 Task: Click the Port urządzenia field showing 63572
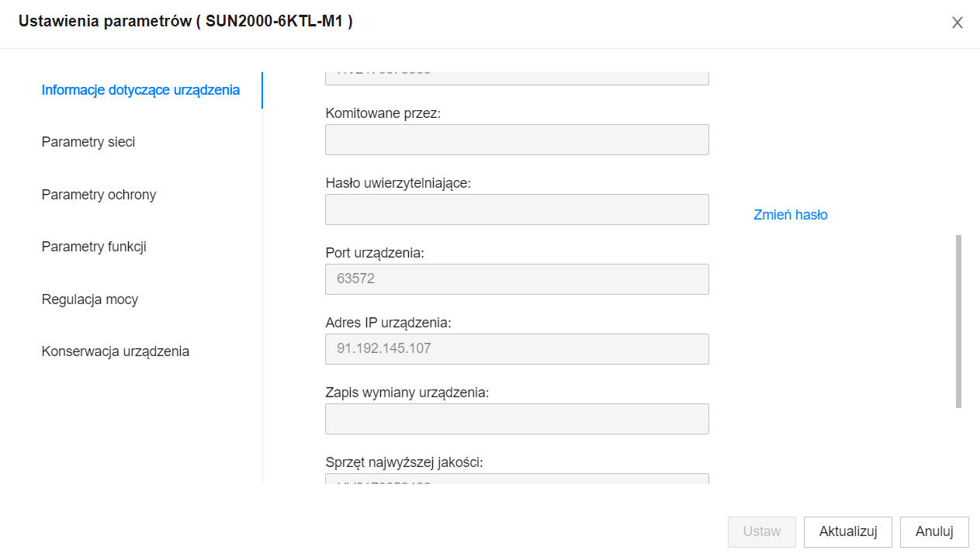[x=517, y=279]
